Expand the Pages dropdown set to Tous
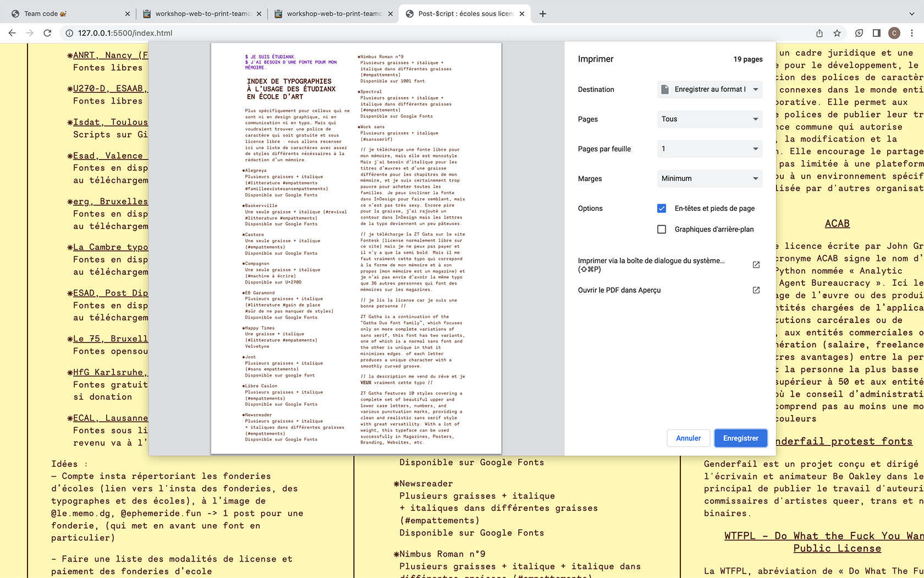The height and width of the screenshot is (578, 924). pos(710,119)
